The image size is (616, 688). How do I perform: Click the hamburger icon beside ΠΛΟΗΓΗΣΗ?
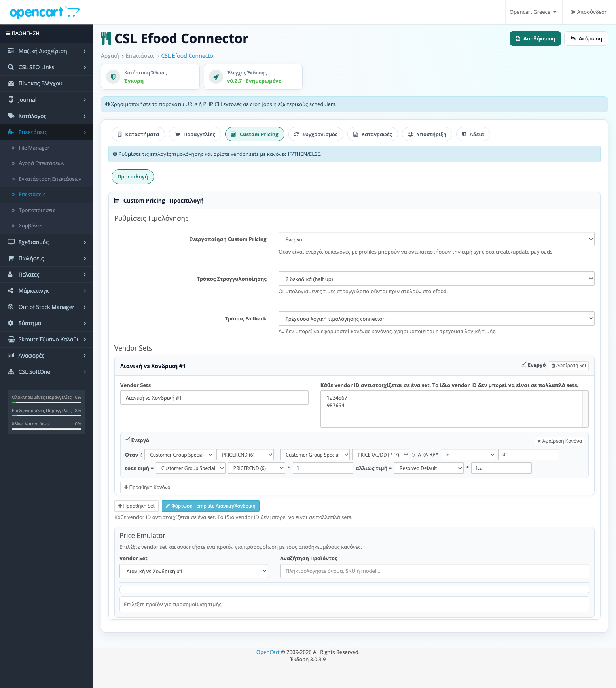click(x=8, y=34)
